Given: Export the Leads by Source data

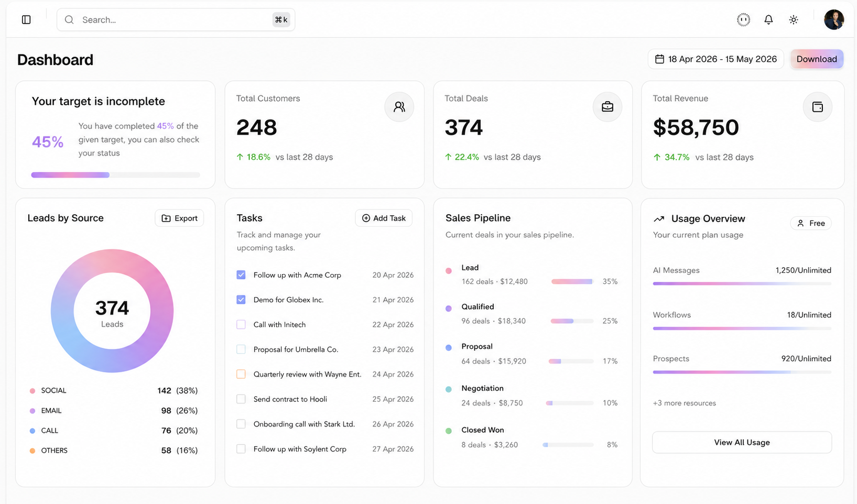Looking at the screenshot, I should tap(179, 218).
